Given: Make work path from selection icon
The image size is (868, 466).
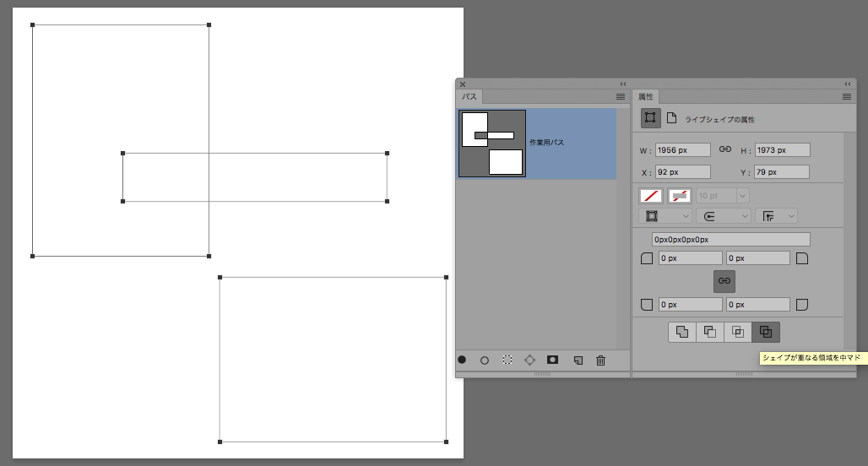Looking at the screenshot, I should pos(529,360).
